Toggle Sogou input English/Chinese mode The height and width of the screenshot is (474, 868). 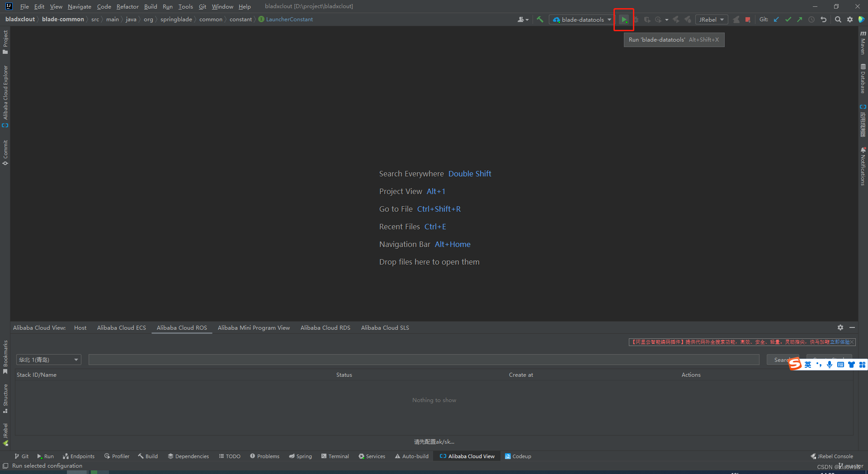(808, 365)
